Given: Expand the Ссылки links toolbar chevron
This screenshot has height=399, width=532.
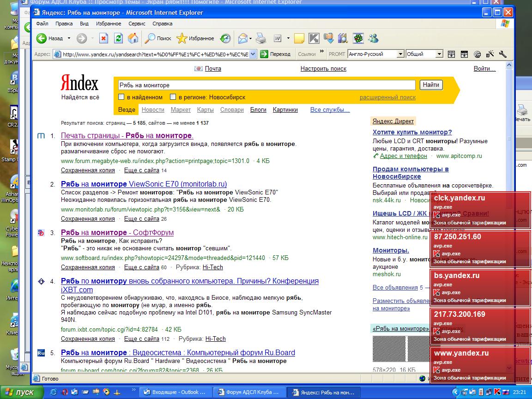Looking at the screenshot, I should [321, 52].
